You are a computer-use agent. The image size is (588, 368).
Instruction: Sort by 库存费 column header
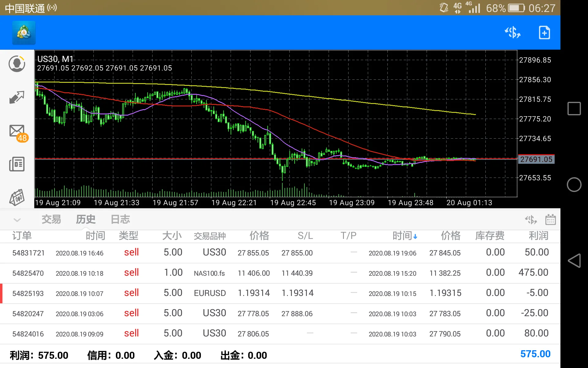click(490, 236)
